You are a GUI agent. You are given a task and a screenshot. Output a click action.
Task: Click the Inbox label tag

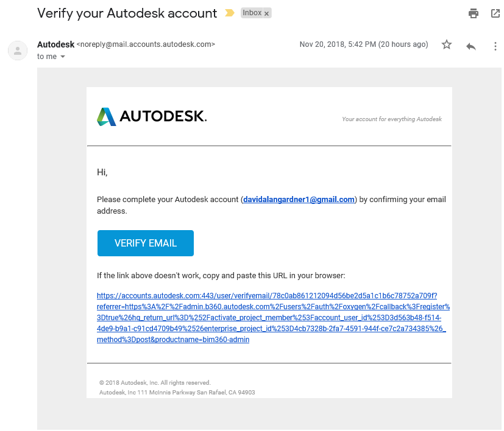tap(252, 13)
